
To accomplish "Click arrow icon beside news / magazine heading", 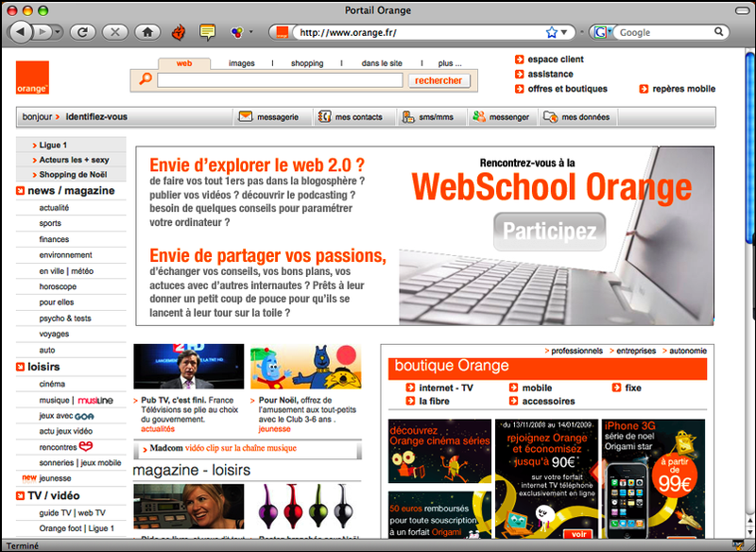I will pos(20,190).
